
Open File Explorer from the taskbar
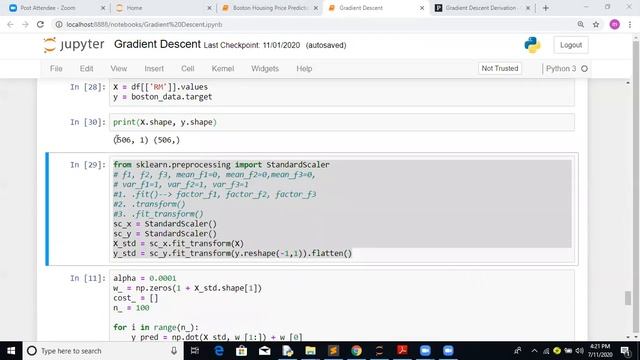[310, 351]
